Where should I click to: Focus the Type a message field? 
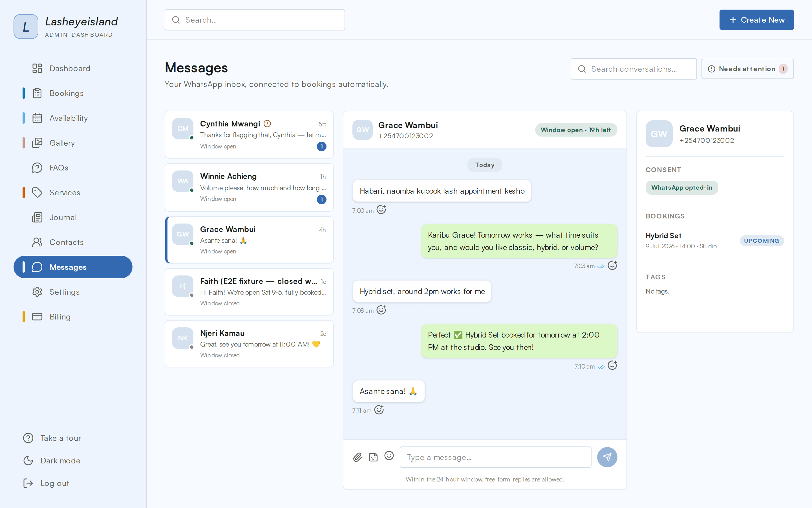point(495,457)
